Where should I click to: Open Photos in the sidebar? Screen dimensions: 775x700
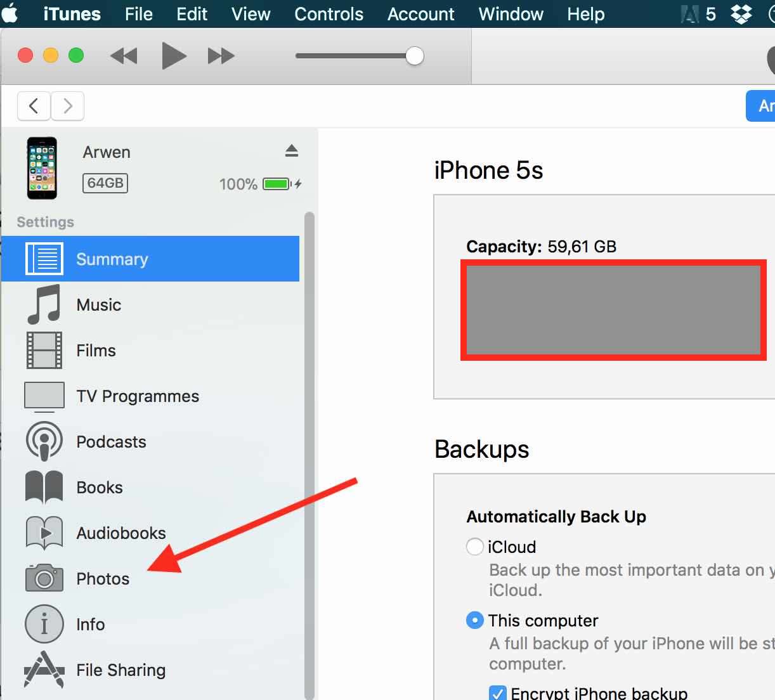150,578
